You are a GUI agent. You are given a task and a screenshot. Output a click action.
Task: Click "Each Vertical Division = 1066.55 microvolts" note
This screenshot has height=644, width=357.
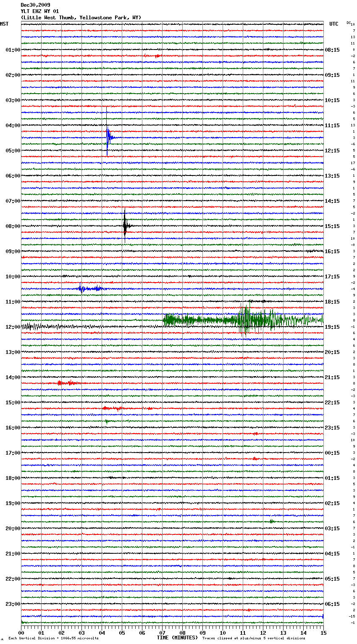[53, 638]
